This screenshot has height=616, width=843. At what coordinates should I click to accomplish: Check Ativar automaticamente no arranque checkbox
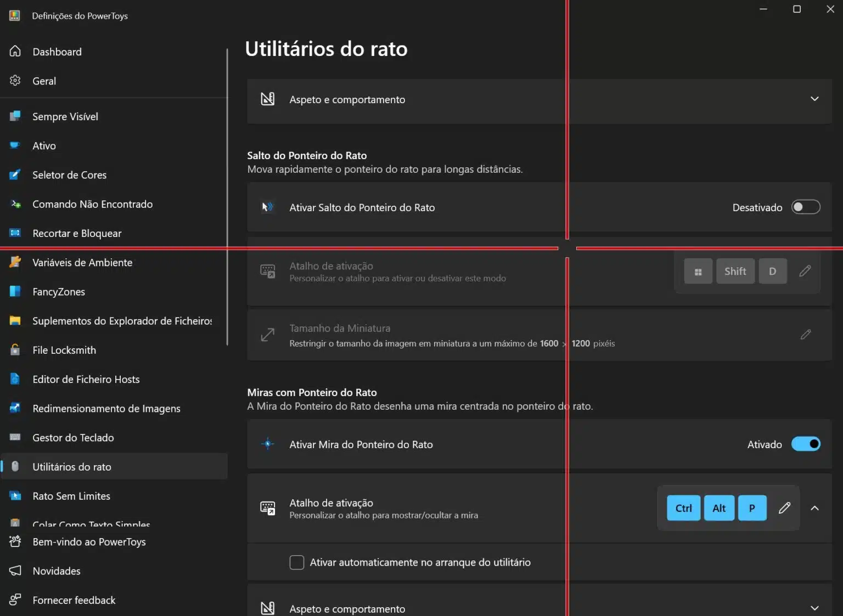coord(297,562)
